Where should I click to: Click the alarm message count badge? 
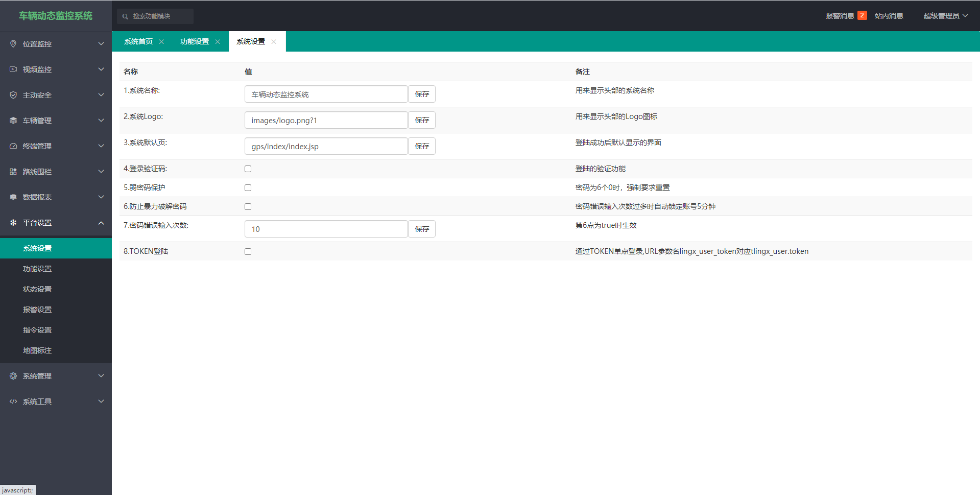coord(862,15)
